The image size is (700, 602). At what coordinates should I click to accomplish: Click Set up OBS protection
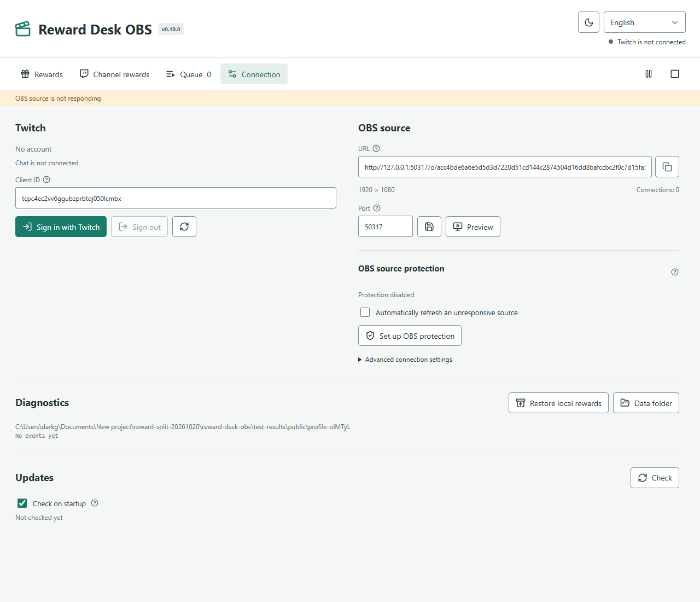tap(410, 335)
